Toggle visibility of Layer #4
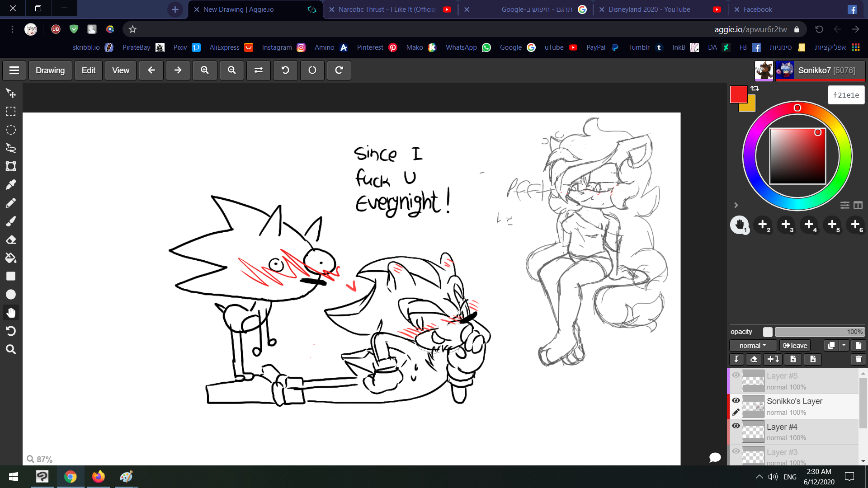 coord(736,426)
